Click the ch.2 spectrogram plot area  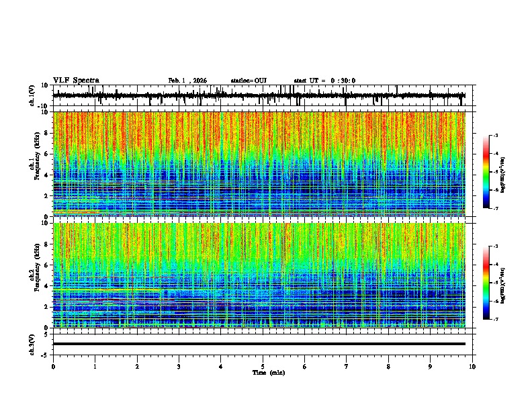tap(259, 275)
